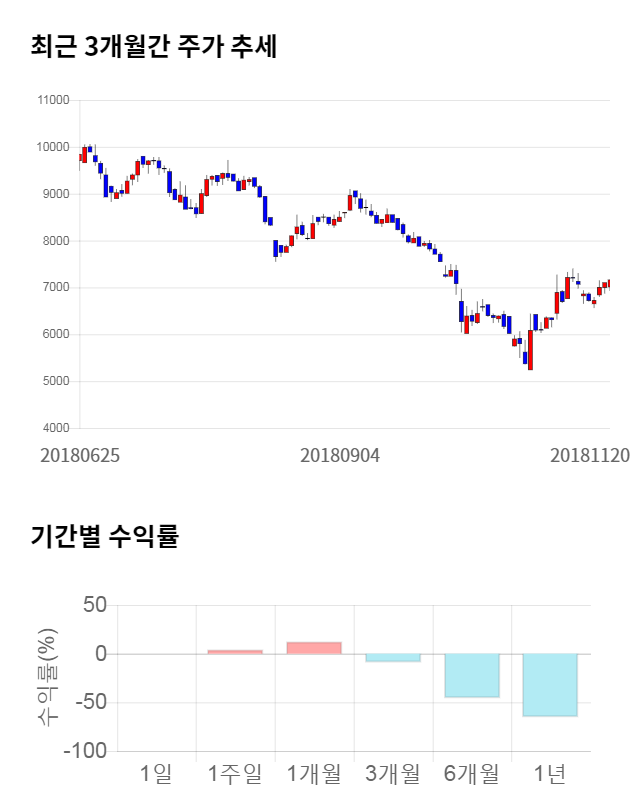Select the 1일 period label
The width and height of the screenshot is (640, 810).
[156, 773]
